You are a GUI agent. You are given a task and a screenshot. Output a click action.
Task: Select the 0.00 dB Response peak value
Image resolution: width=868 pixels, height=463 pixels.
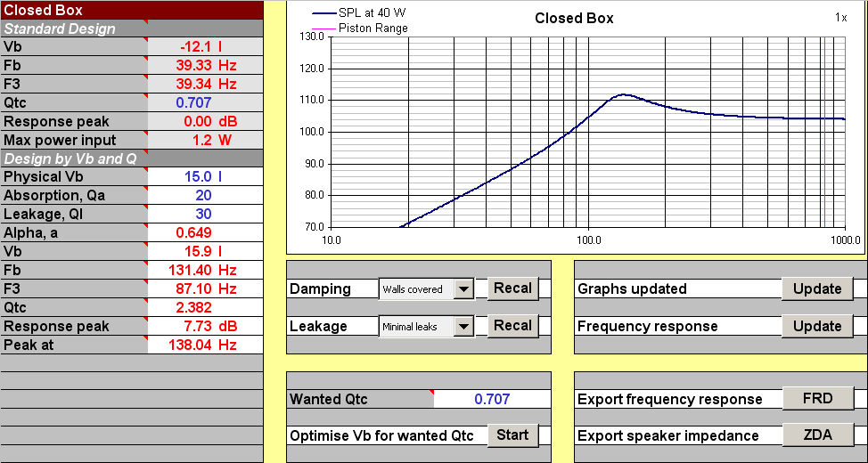click(205, 121)
